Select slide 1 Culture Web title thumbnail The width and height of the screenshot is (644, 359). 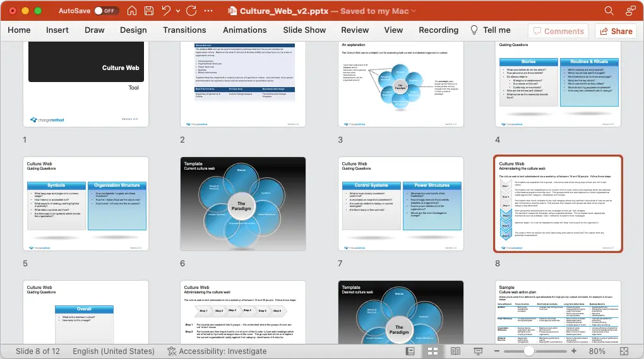[86, 84]
